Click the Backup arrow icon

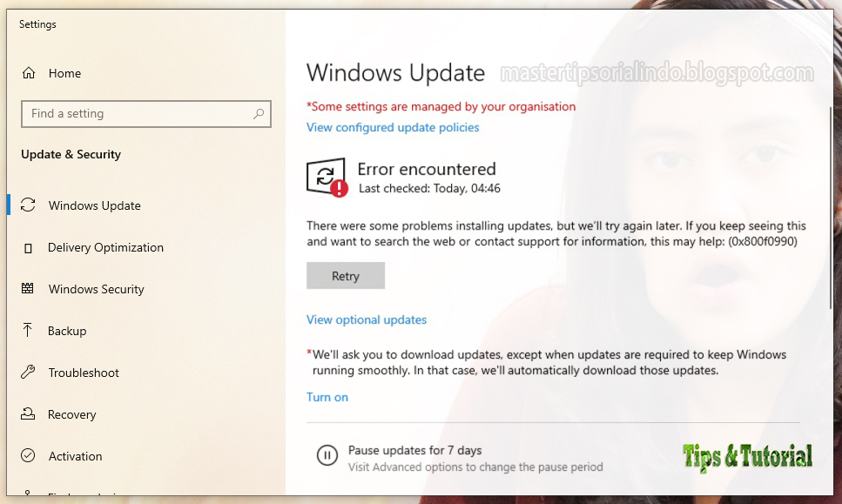coord(27,331)
